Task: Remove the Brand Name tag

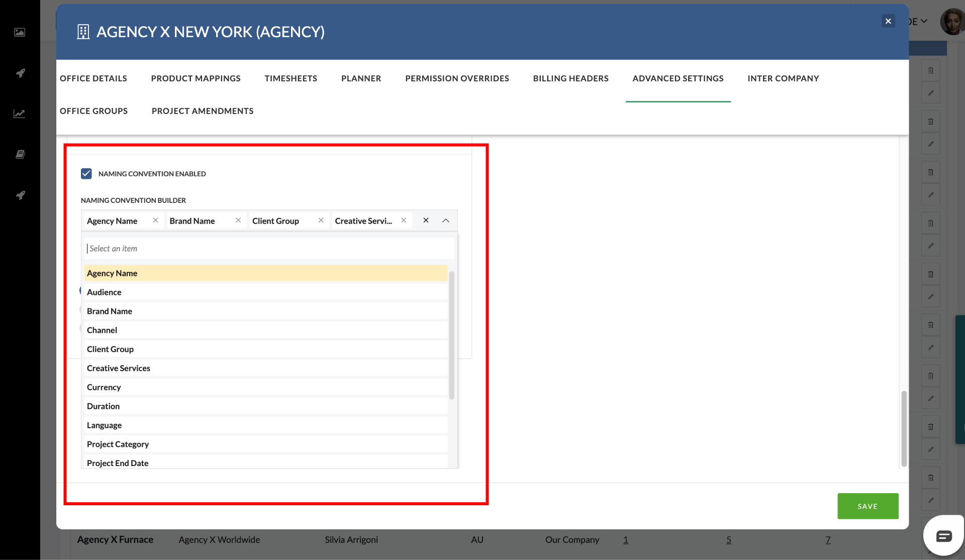Action: [x=238, y=220]
